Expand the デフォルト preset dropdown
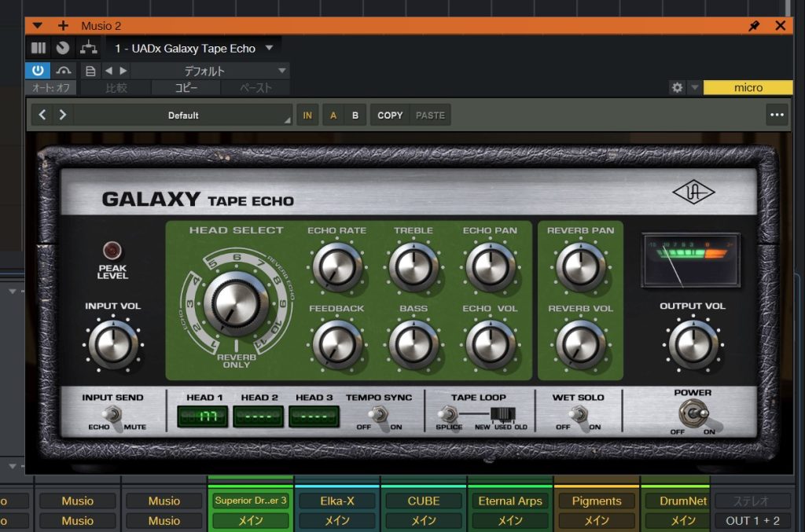The width and height of the screenshot is (805, 532). (x=206, y=71)
